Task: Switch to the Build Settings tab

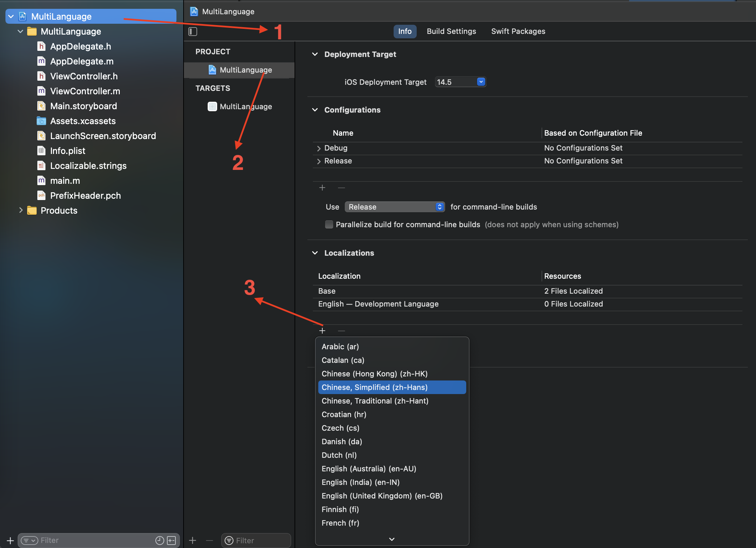Action: (x=451, y=32)
